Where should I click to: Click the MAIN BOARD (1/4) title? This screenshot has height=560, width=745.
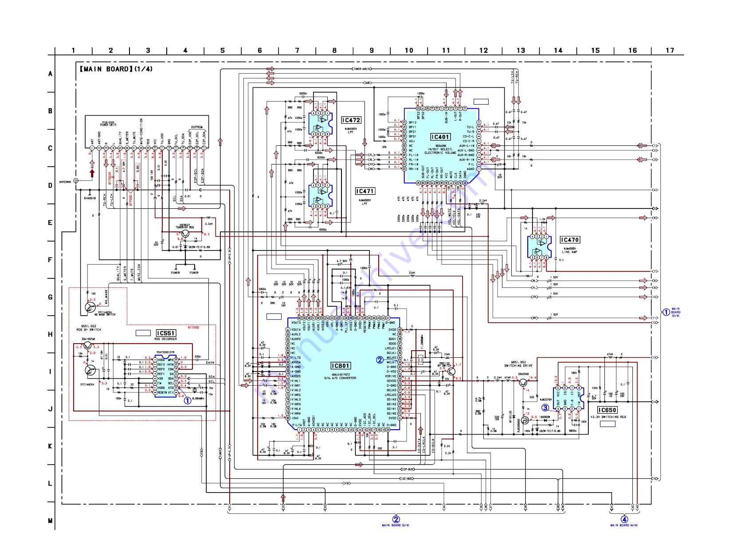(116, 69)
